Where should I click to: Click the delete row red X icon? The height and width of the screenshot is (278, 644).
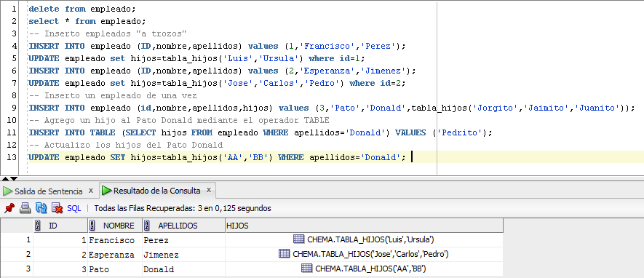click(x=57, y=208)
